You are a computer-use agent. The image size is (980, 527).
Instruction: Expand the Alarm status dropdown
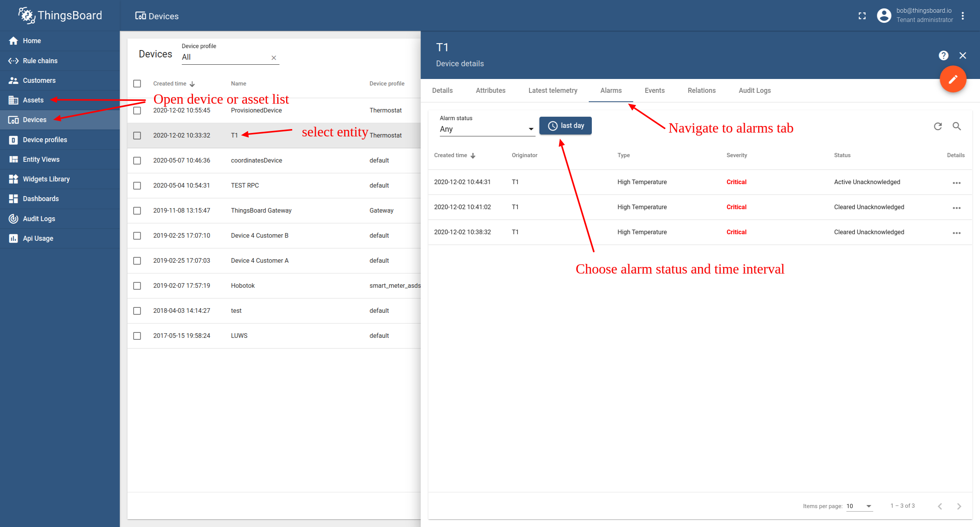tap(487, 129)
